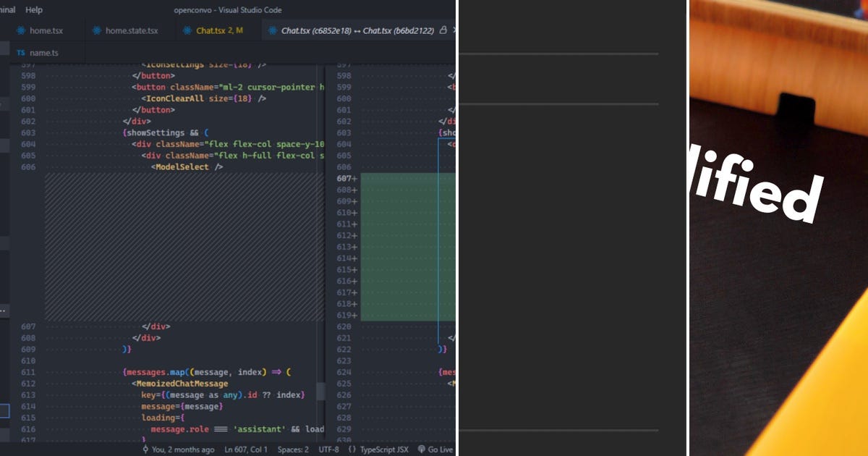The height and width of the screenshot is (456, 868).
Task: Click the braces icon next to TypeScript JSX
Action: pyautogui.click(x=352, y=449)
